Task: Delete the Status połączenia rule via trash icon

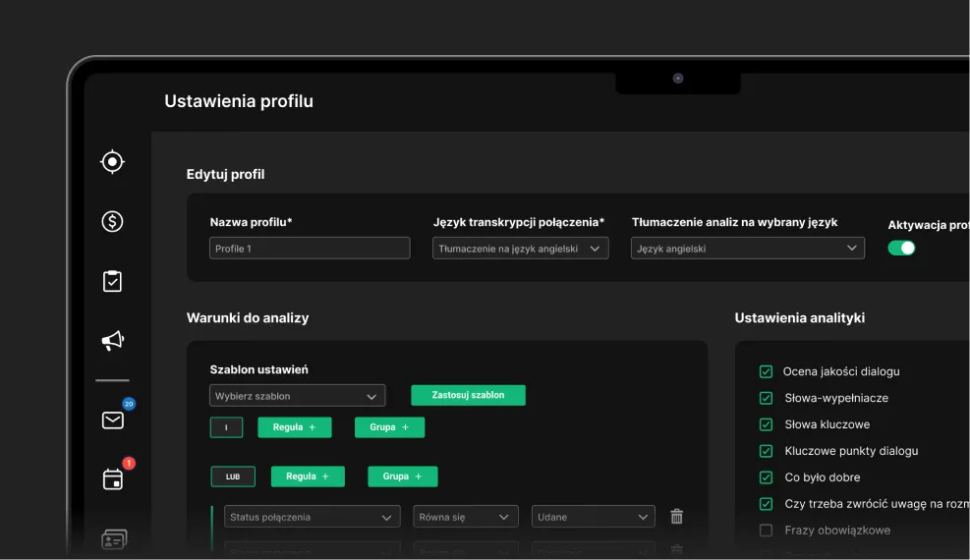Action: point(676,517)
